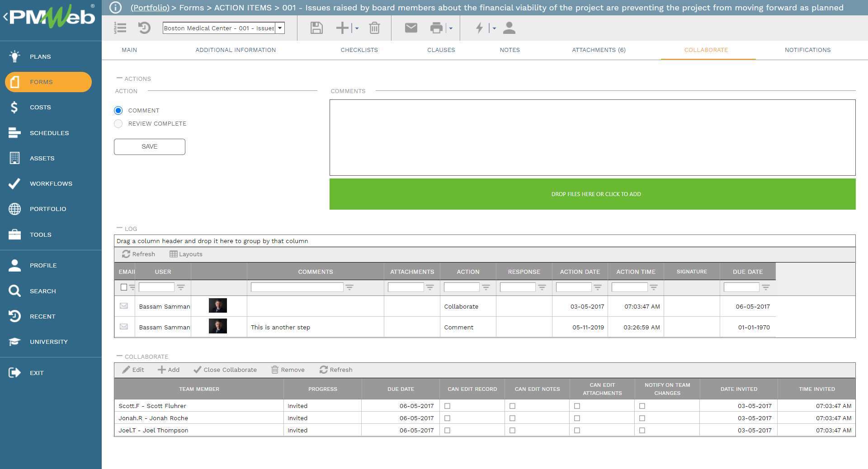Image resolution: width=868 pixels, height=469 pixels.
Task: Choose the Review Complete option
Action: (118, 123)
